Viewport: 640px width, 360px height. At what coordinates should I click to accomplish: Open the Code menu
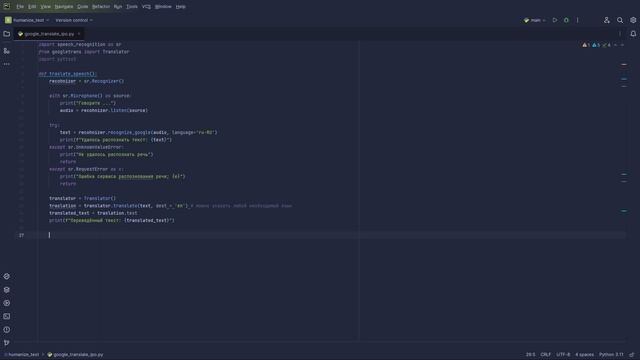pos(82,7)
